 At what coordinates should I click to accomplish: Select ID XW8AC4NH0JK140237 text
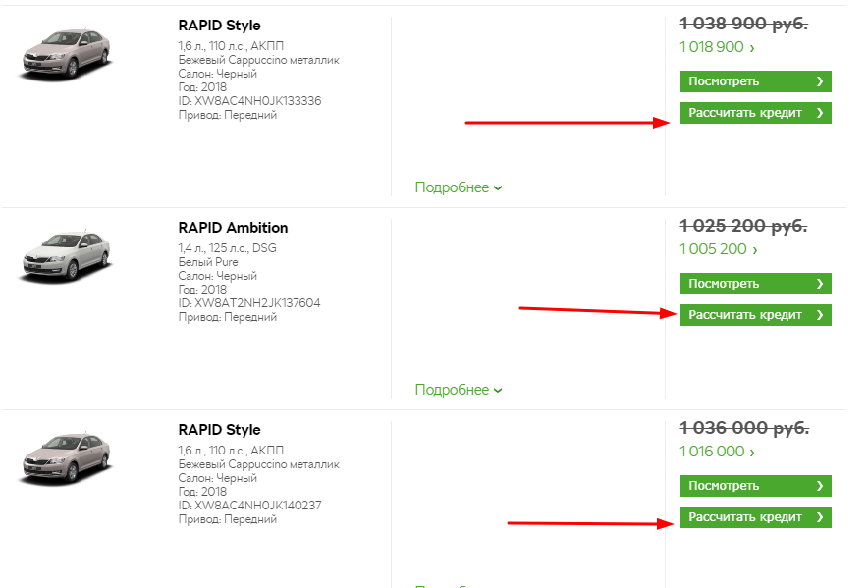[x=249, y=505]
